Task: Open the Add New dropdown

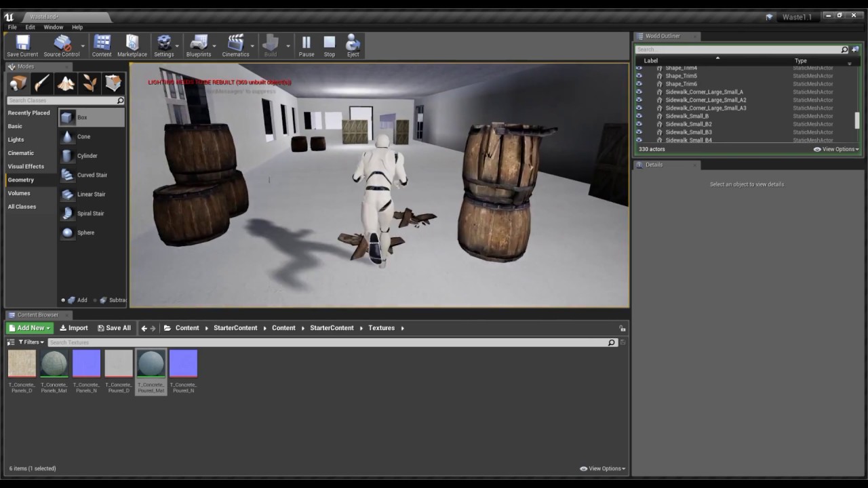Action: click(x=29, y=328)
